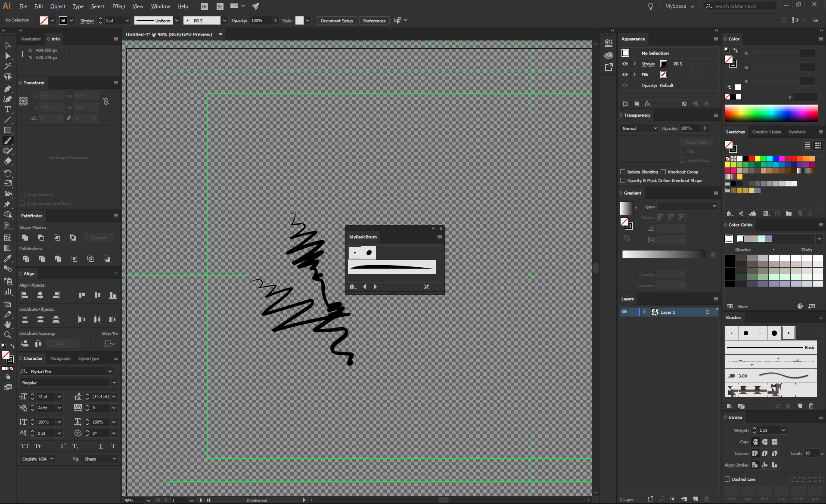Close Untitled-1 document tab
Image resolution: width=826 pixels, height=504 pixels.
coord(220,34)
